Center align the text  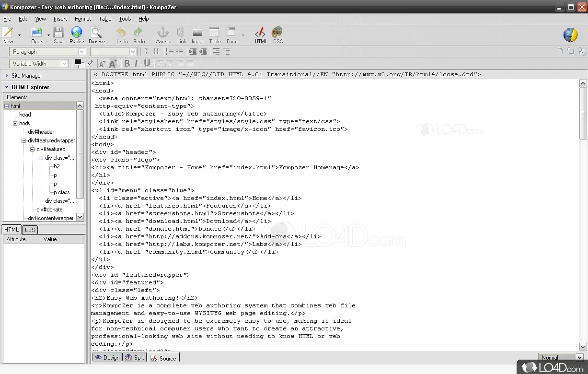tap(170, 63)
